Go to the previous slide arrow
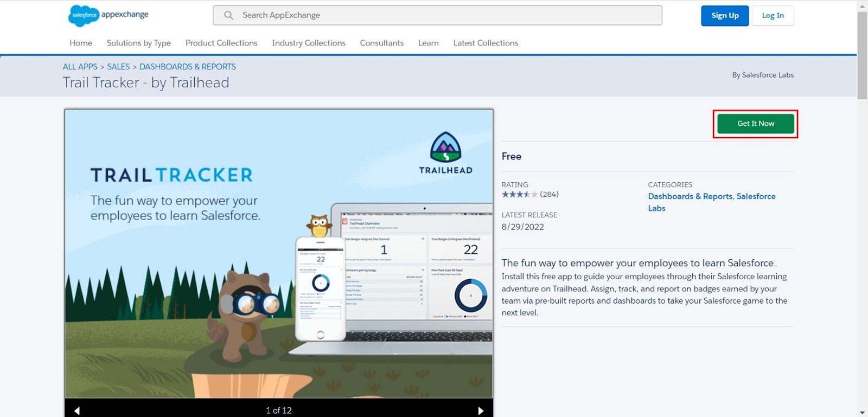868x417 pixels. tap(77, 410)
